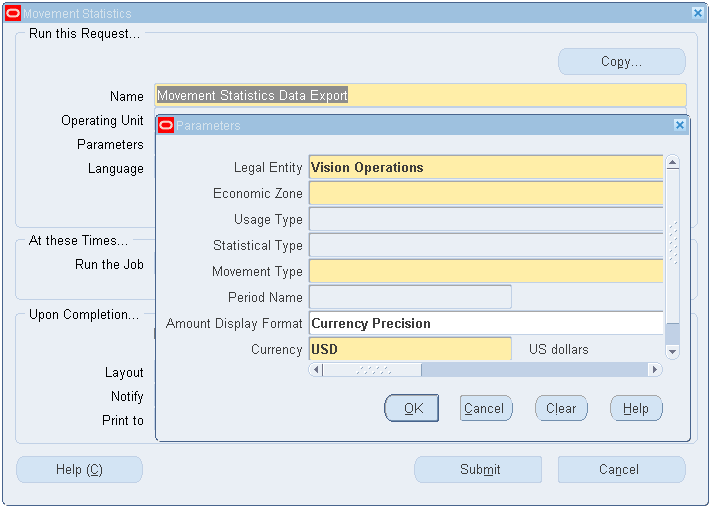
Task: Focus the Usage Type field
Action: (x=486, y=220)
